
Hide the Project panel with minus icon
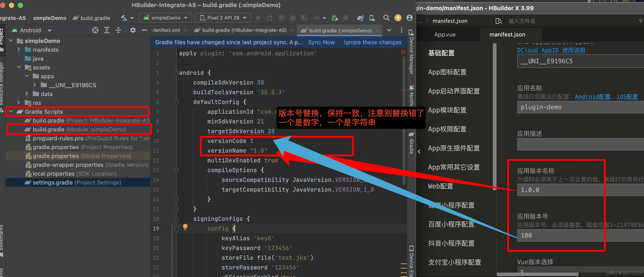point(144,30)
